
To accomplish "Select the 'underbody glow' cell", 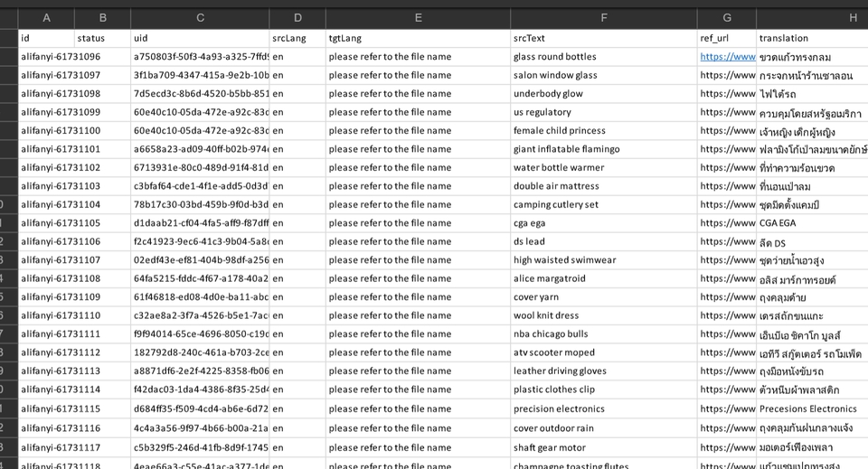I will [x=603, y=93].
